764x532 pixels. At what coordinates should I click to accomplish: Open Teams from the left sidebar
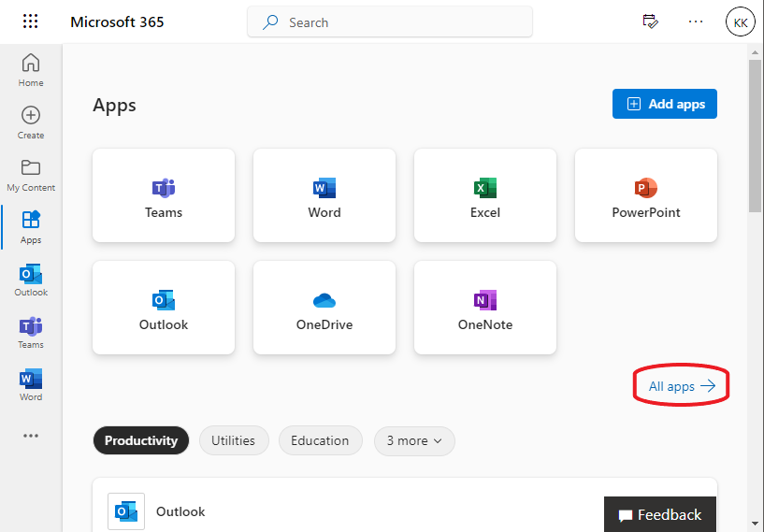tap(31, 332)
